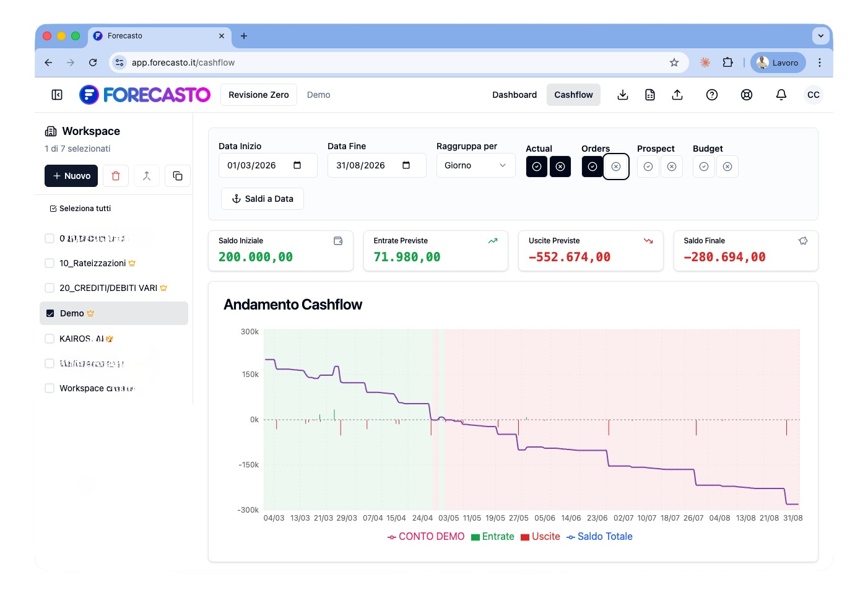The height and width of the screenshot is (616, 868).
Task: Delete selected workspace with the trash icon
Action: [x=116, y=176]
